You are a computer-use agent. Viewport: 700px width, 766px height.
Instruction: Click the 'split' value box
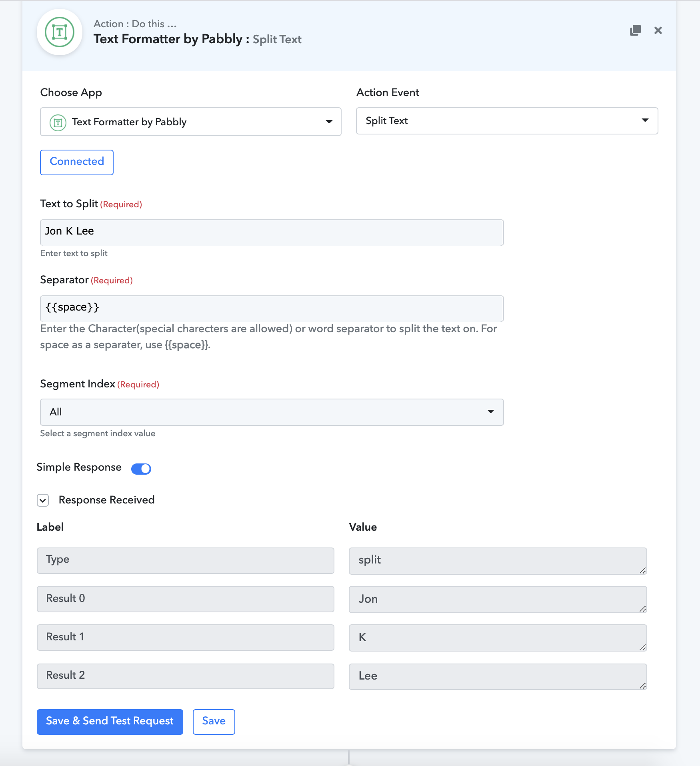[498, 561]
